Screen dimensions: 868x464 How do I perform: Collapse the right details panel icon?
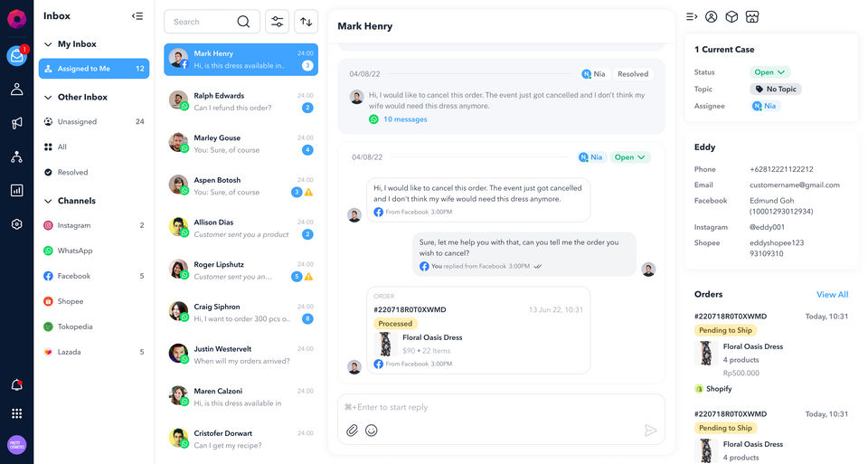692,16
